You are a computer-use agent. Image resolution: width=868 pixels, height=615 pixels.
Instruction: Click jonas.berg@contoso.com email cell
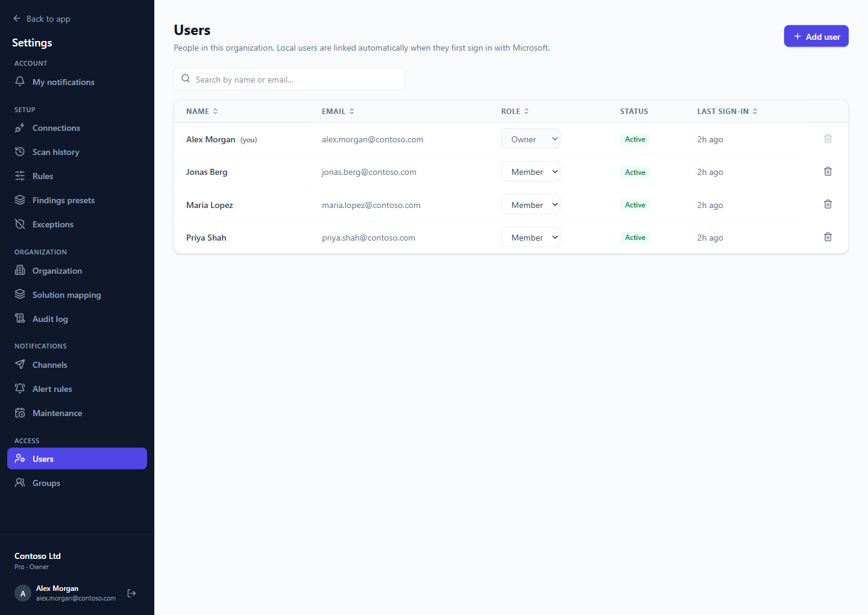click(x=369, y=172)
